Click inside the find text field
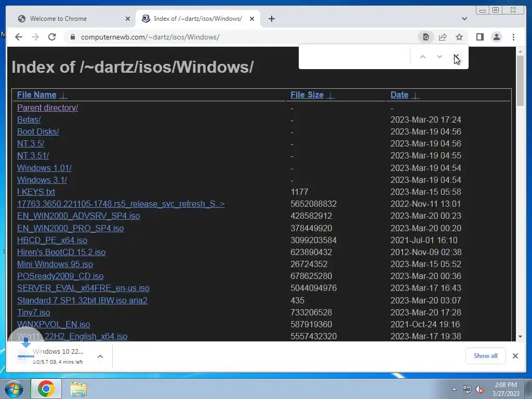 [x=354, y=57]
